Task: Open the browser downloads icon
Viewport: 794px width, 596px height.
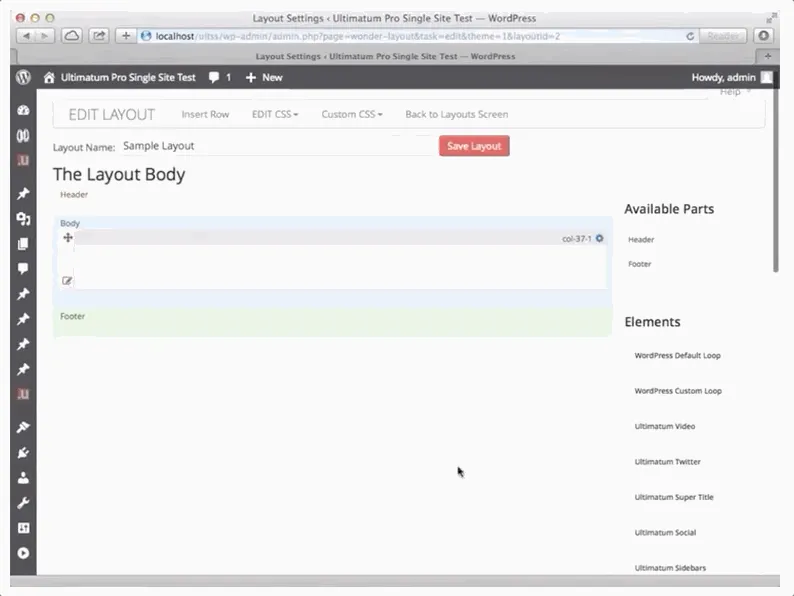Action: (x=764, y=36)
